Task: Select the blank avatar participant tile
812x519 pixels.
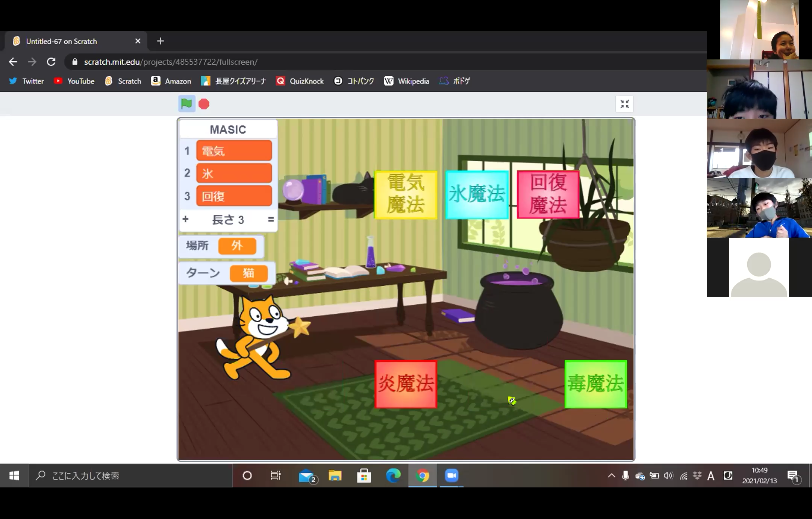Action: [759, 267]
